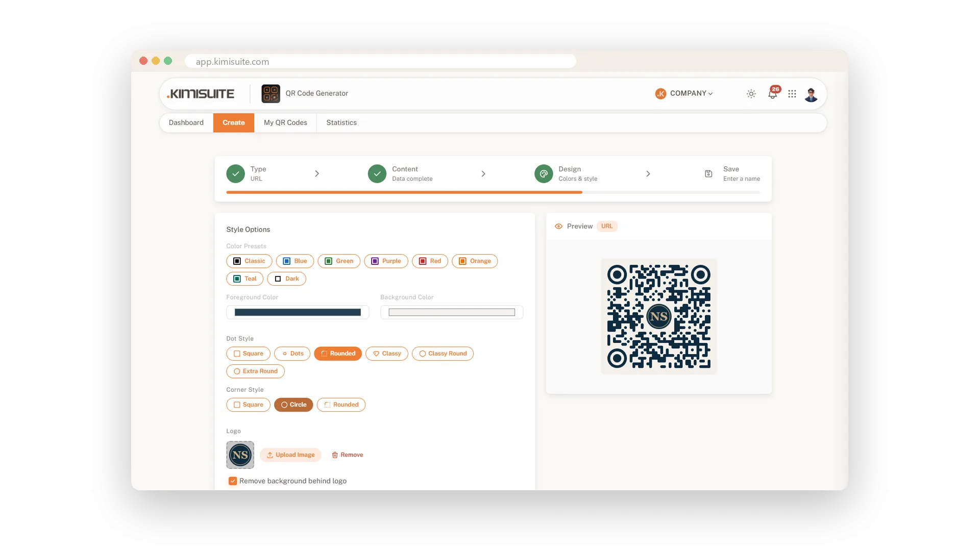Choose Square corner style
Screen dimensions: 980x551
248,405
